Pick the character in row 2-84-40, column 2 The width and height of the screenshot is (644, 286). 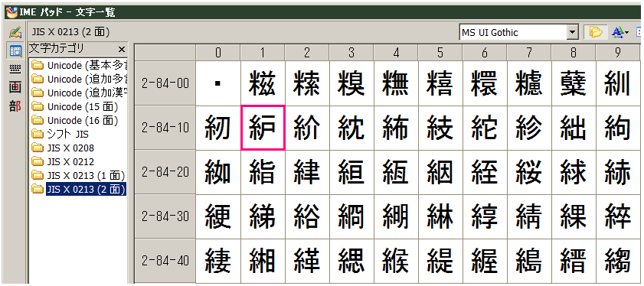(307, 261)
